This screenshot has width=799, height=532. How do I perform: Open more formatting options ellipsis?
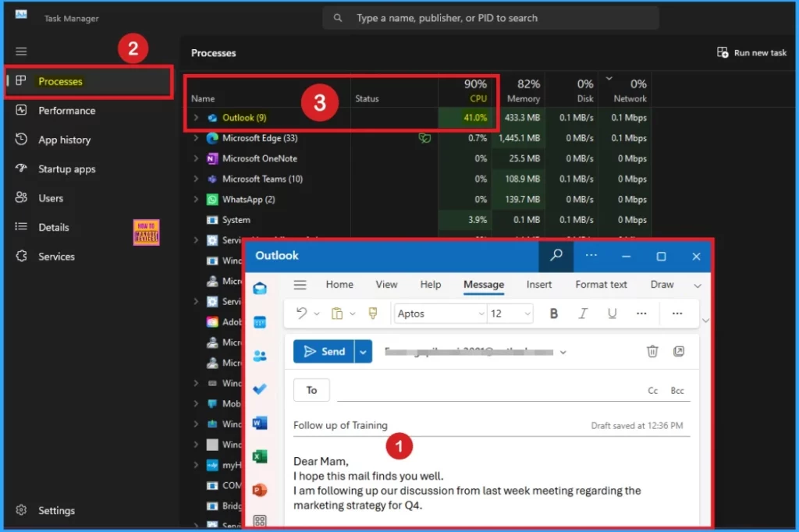[x=641, y=314]
